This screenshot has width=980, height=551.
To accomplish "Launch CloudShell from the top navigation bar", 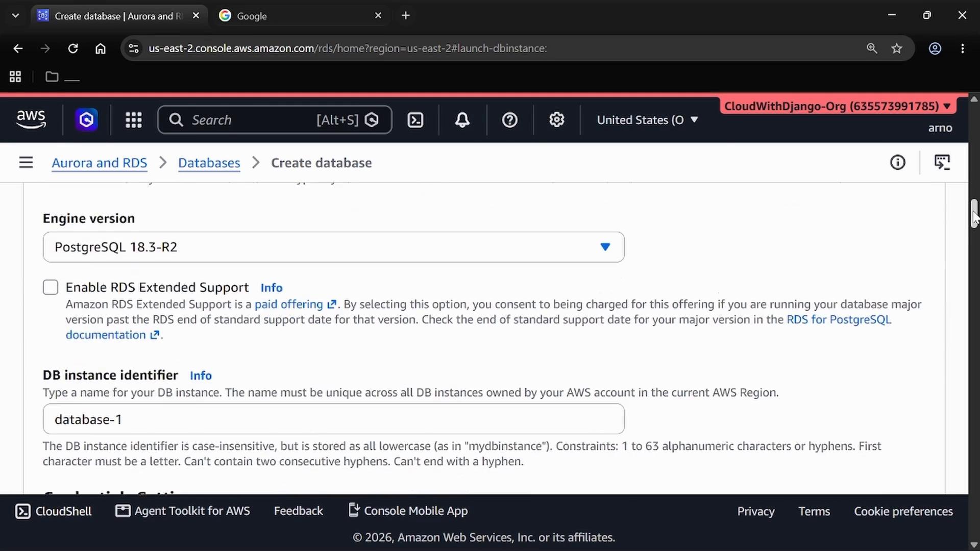I will click(415, 120).
